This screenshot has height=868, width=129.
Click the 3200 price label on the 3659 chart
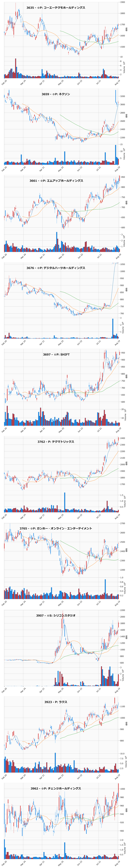click(x=122, y=96)
